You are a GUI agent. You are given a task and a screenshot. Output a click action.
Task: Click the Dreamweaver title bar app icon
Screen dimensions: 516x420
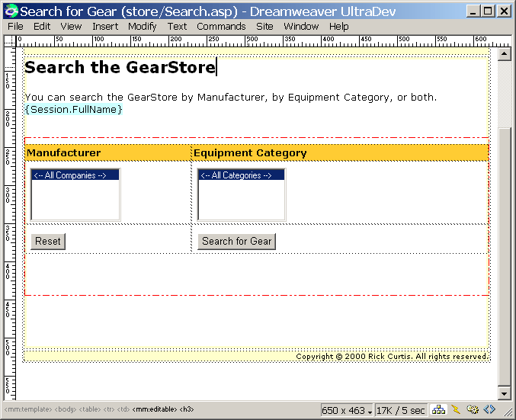point(11,11)
